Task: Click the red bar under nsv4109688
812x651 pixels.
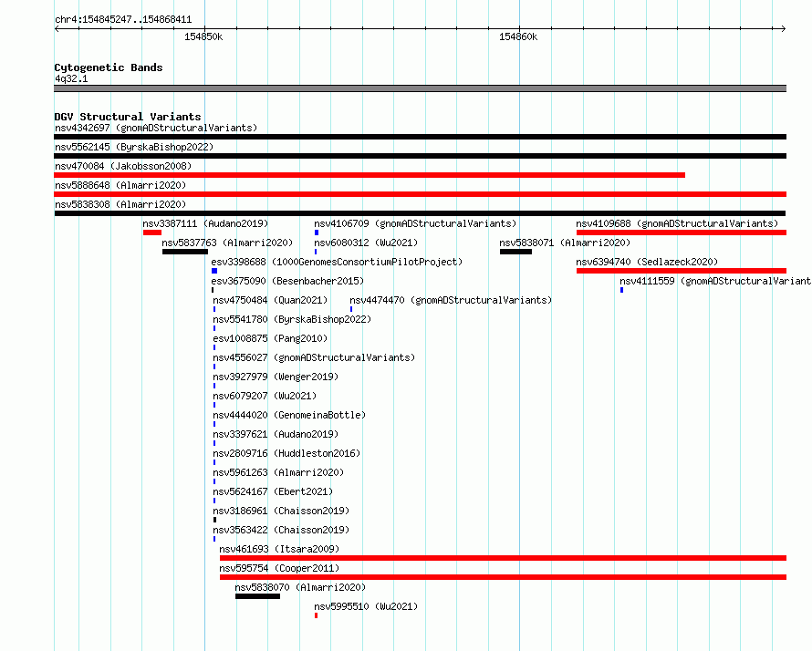Action: point(682,232)
